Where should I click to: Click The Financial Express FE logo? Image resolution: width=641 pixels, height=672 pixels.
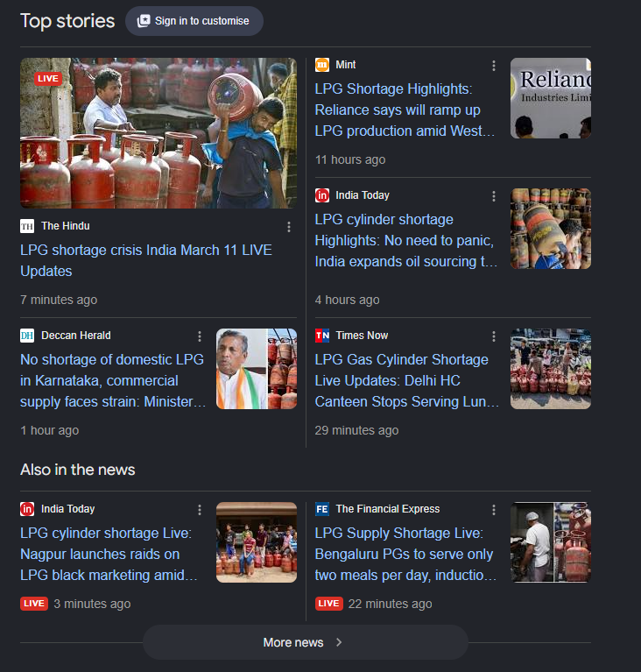point(322,509)
